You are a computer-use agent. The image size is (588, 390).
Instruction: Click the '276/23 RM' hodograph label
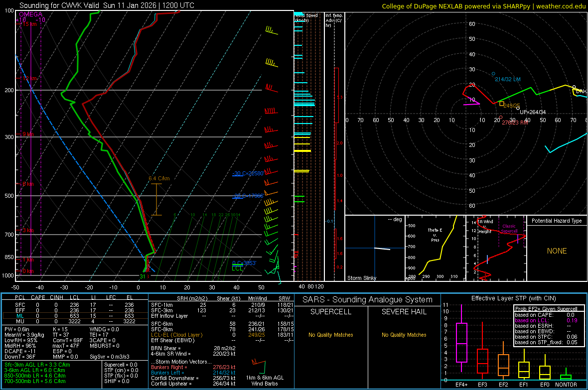tap(515, 123)
